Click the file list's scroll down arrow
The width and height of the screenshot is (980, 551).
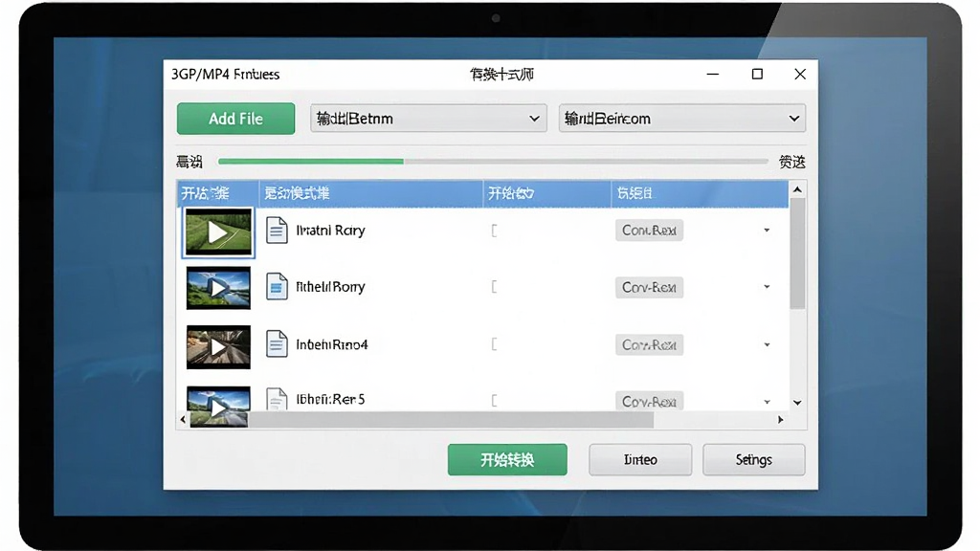pyautogui.click(x=797, y=403)
